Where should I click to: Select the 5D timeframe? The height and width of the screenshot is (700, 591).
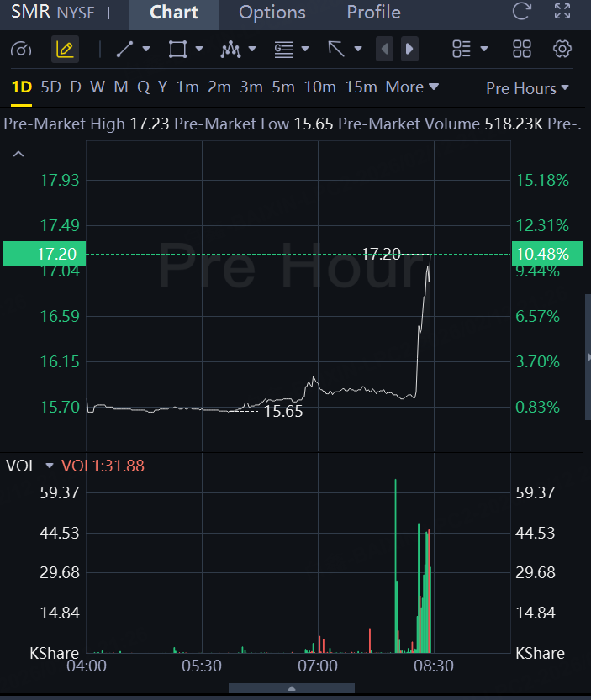coord(50,87)
